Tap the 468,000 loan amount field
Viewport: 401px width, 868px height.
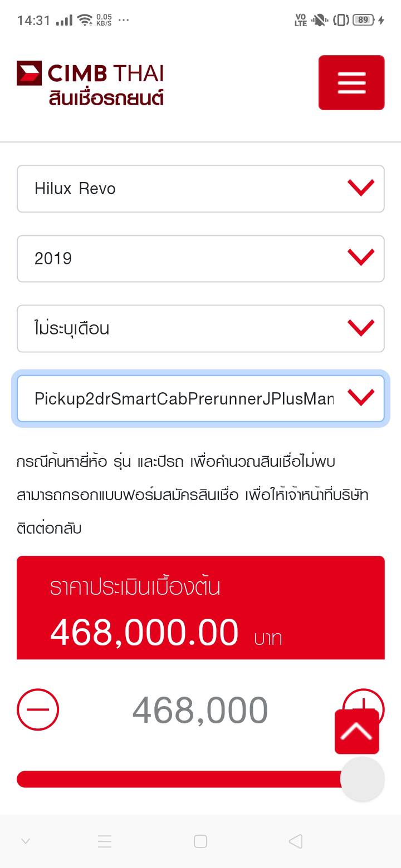200,711
